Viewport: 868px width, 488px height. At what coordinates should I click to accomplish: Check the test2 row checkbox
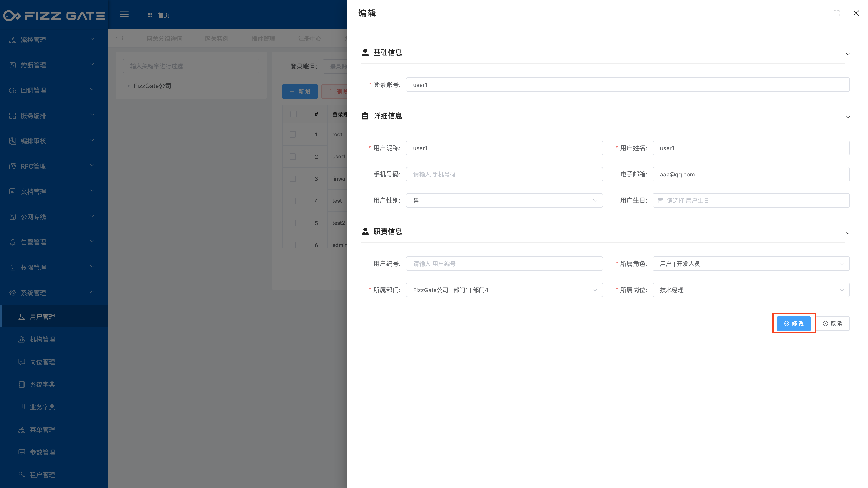(293, 223)
